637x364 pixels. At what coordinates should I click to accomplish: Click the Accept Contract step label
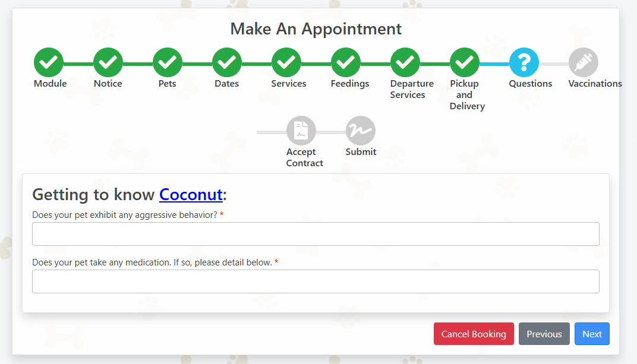coord(304,157)
